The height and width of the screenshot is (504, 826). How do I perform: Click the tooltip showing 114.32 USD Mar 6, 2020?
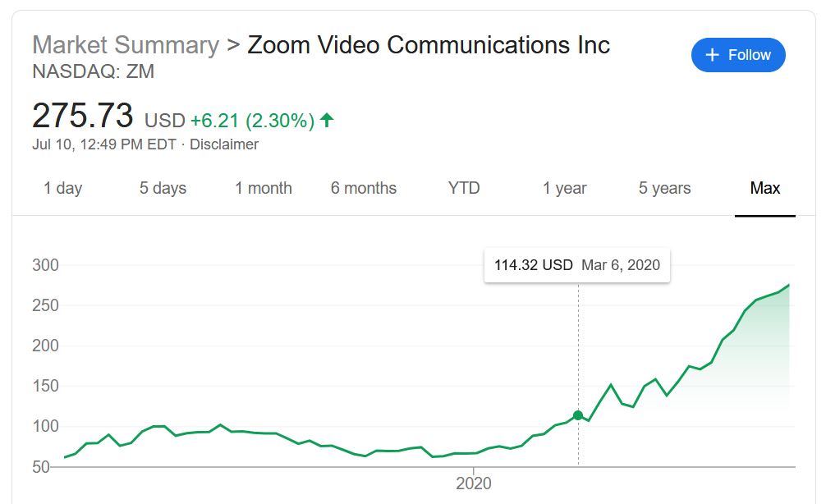click(576, 264)
